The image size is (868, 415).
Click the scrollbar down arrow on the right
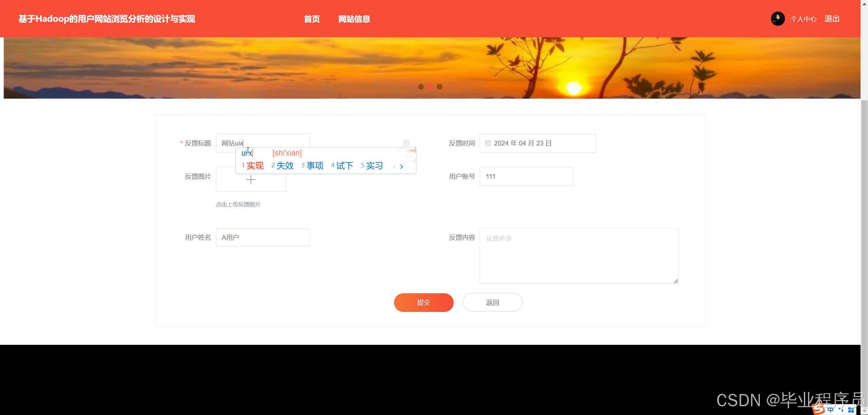864,410
